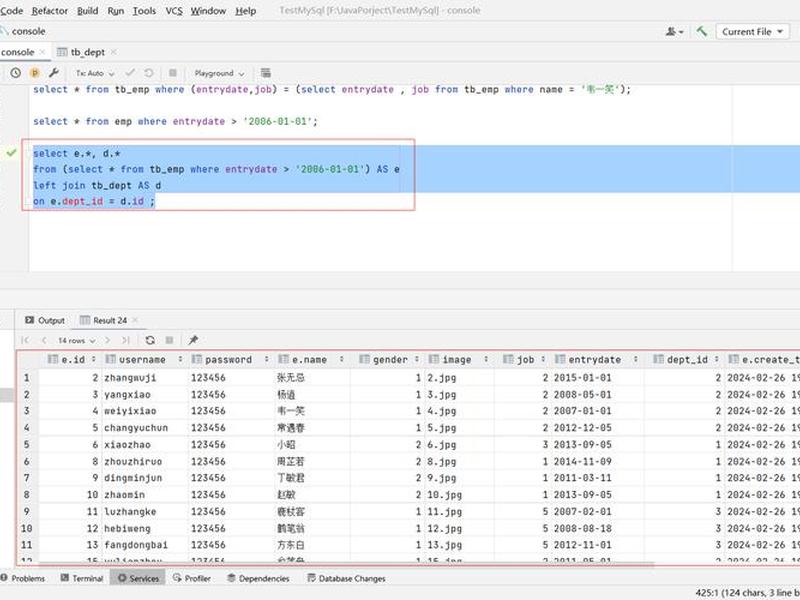
Task: Sort by the dept_id column header
Action: click(x=685, y=359)
